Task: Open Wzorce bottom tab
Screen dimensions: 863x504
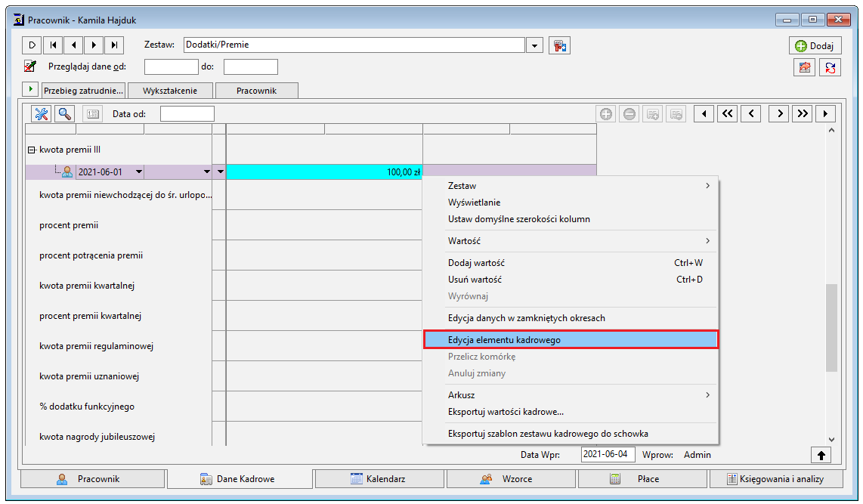Action: (511, 479)
